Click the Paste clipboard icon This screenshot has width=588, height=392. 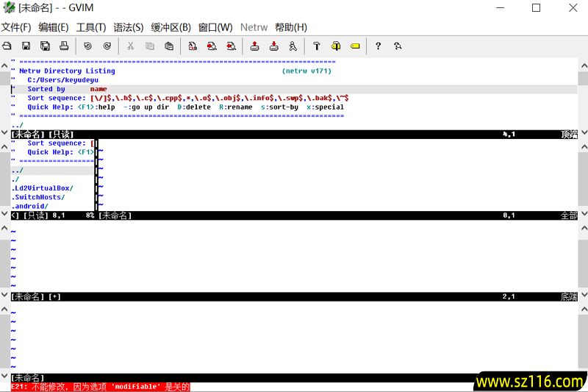169,46
